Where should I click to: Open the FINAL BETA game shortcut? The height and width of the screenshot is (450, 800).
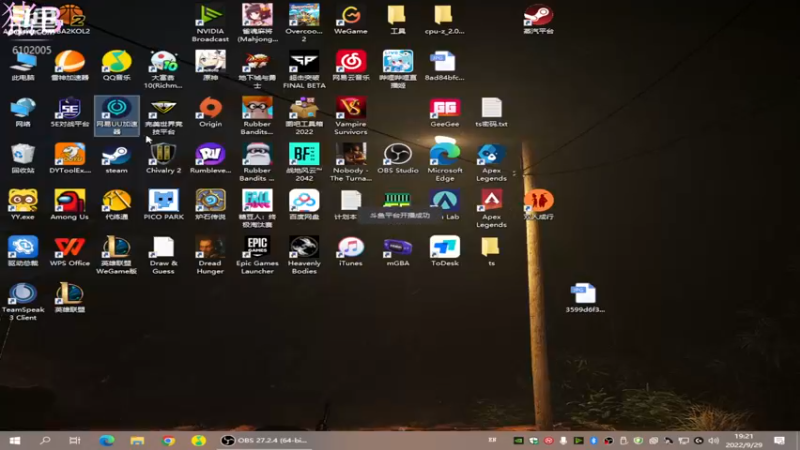304,69
